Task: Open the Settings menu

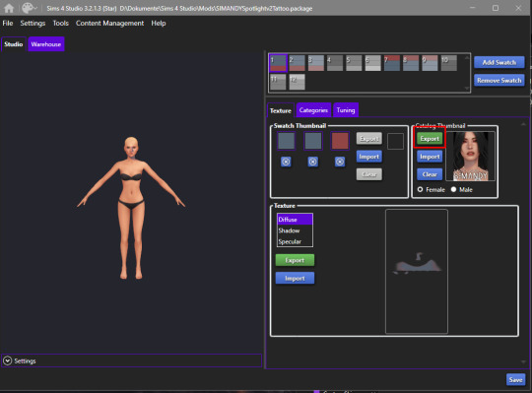Action: [33, 23]
